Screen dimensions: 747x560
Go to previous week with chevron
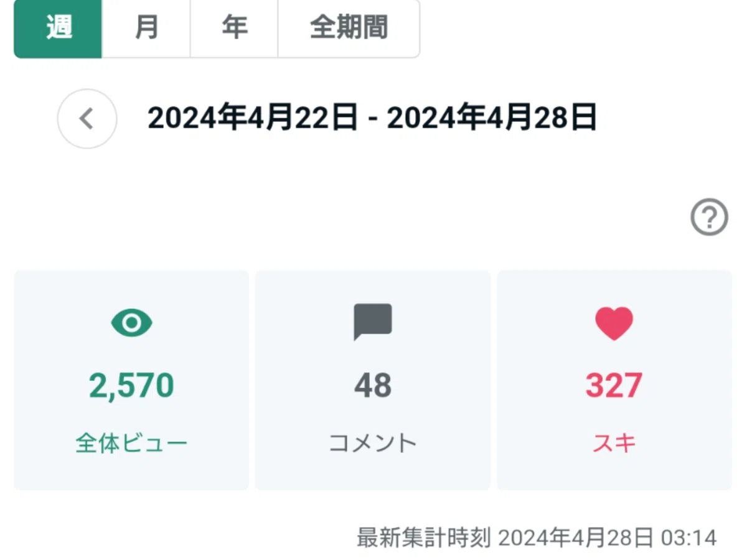click(87, 119)
